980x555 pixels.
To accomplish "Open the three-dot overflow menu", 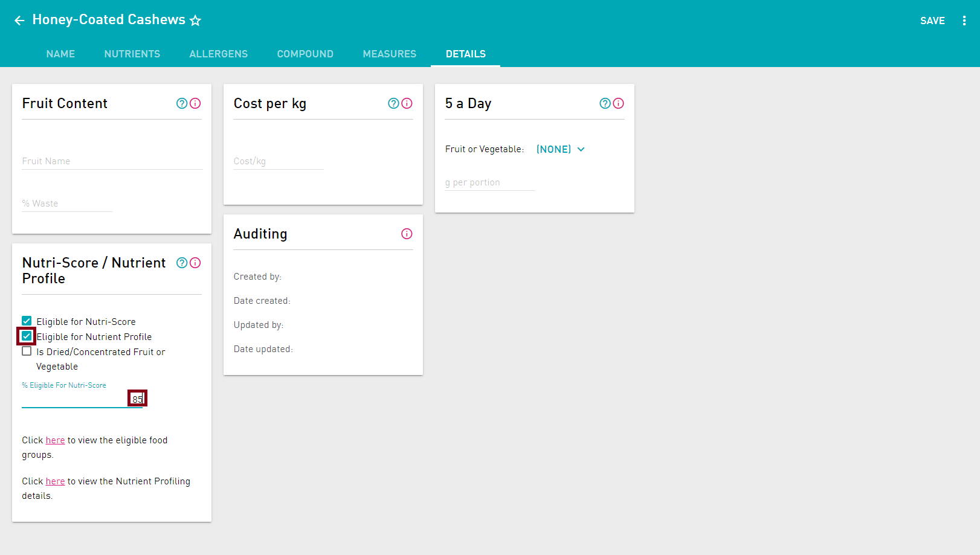I will point(964,21).
